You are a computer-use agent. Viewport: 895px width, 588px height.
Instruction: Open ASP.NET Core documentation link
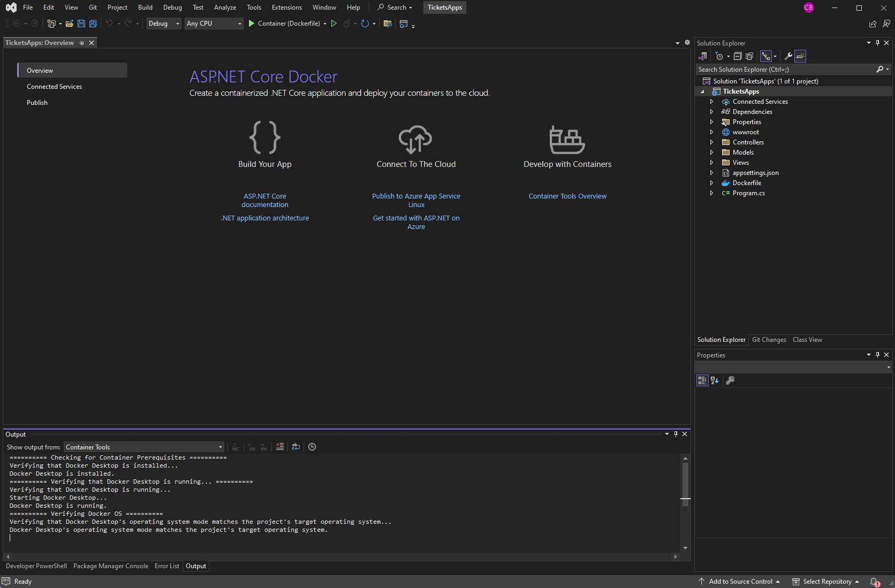[265, 201]
